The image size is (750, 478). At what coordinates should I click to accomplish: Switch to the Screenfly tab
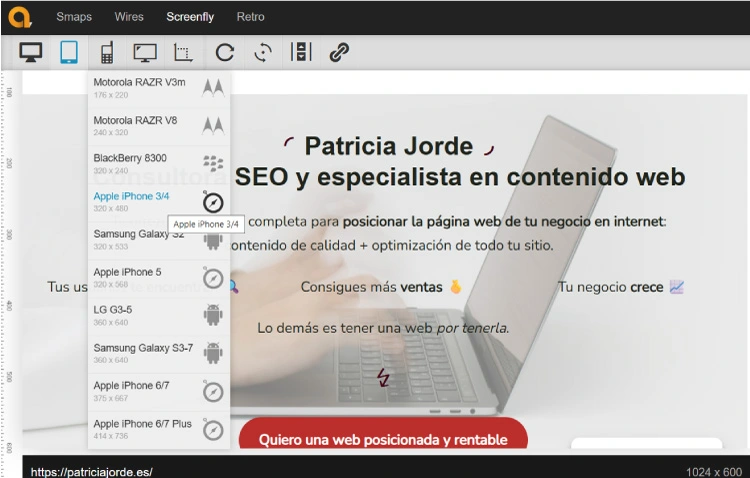click(x=190, y=17)
